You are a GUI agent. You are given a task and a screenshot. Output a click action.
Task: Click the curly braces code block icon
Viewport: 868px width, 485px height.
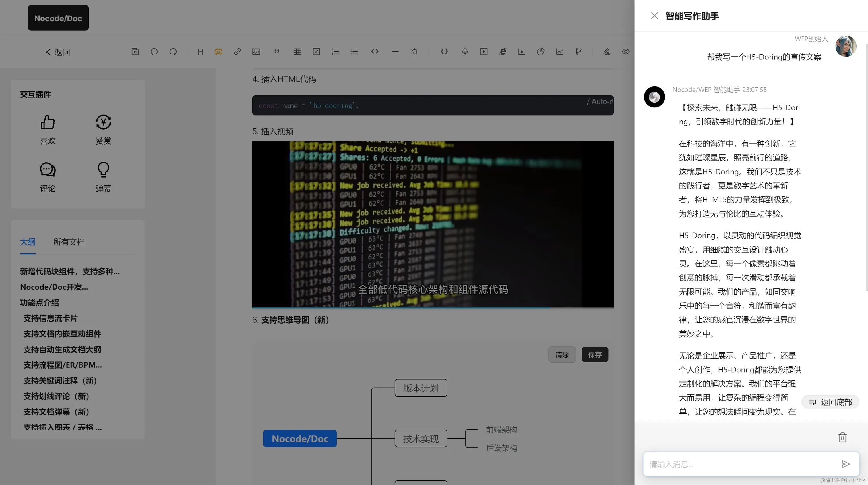444,52
